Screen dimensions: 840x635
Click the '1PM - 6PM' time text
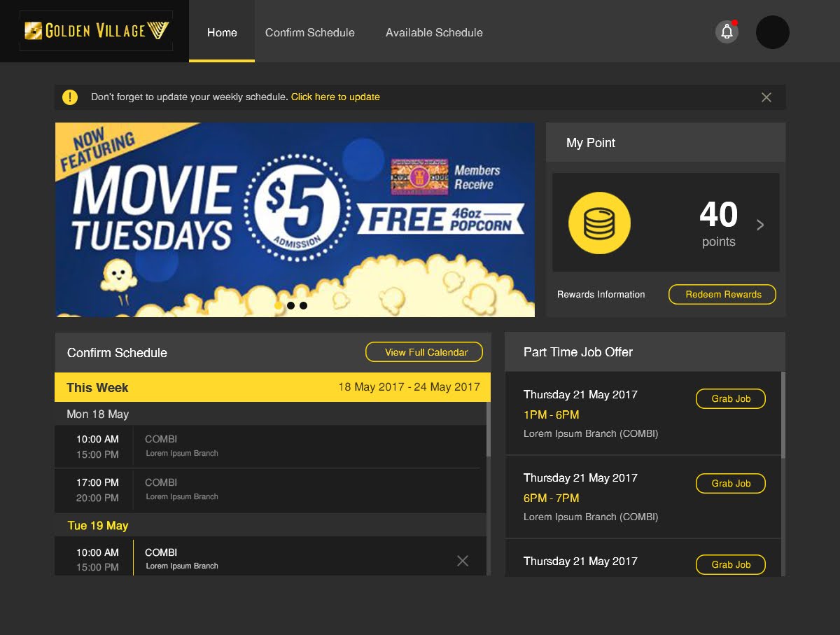pyautogui.click(x=552, y=414)
